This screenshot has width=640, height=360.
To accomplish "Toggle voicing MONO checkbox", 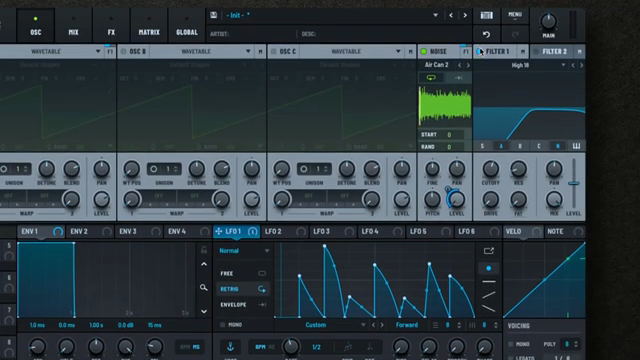I will coord(511,344).
